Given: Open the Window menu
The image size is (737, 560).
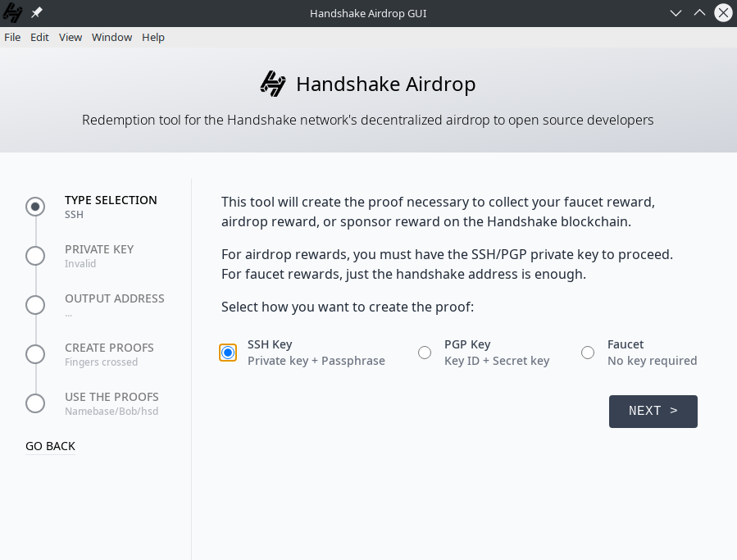Looking at the screenshot, I should [x=111, y=37].
